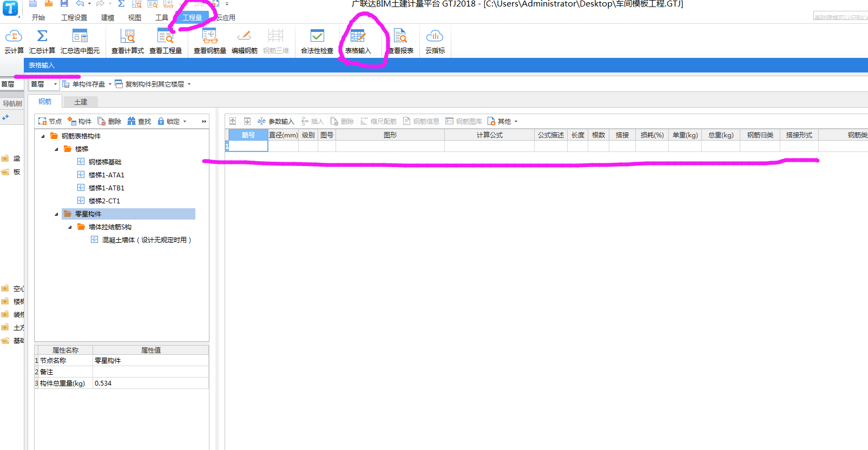Select 梁 in navigation tree
The image size is (868, 450).
pyautogui.click(x=17, y=159)
